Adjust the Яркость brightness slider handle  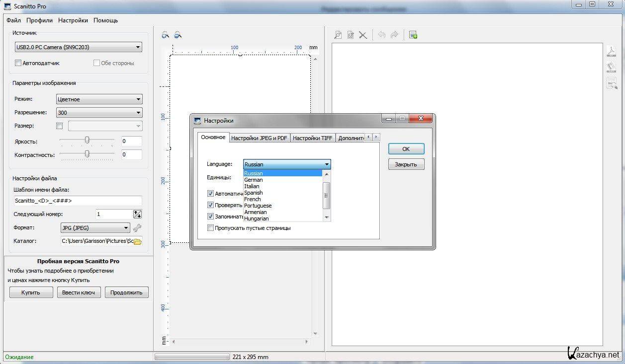pyautogui.click(x=87, y=141)
